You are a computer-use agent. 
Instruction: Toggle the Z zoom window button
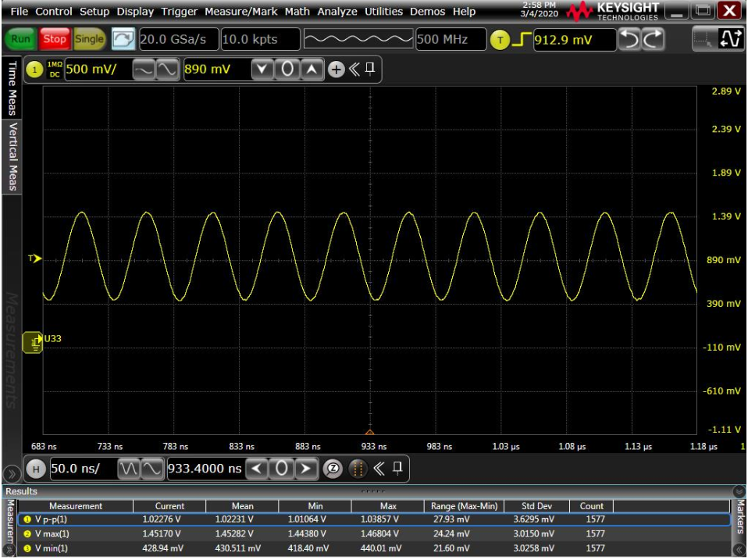point(333,469)
